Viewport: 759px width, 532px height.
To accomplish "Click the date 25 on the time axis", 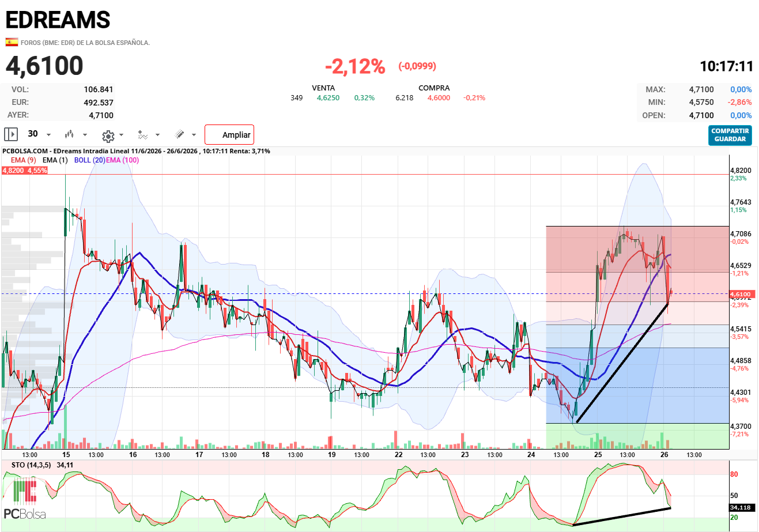I will [x=598, y=454].
